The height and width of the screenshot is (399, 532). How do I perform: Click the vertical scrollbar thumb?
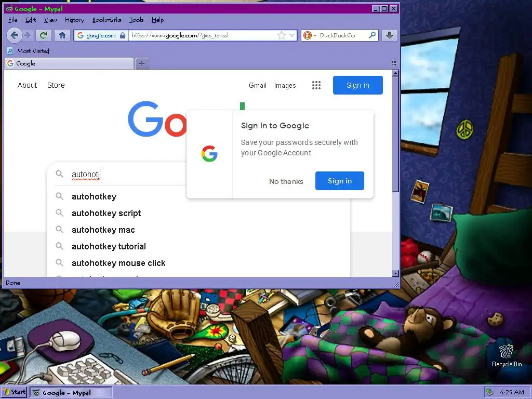pos(395,134)
